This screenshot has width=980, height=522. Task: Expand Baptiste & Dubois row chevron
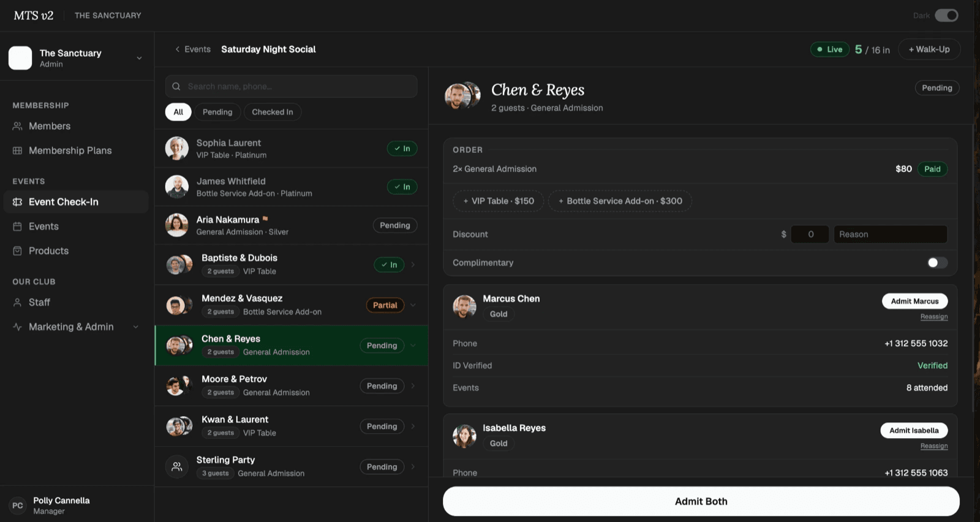tap(413, 264)
